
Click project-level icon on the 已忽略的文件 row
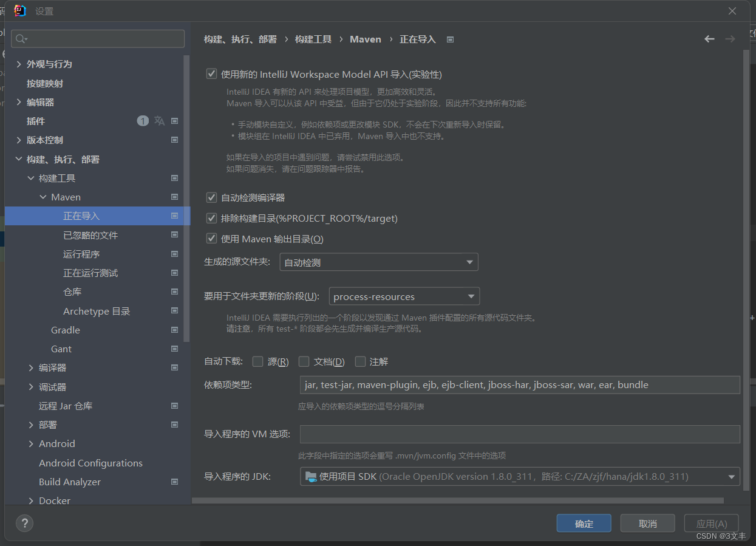tap(175, 234)
